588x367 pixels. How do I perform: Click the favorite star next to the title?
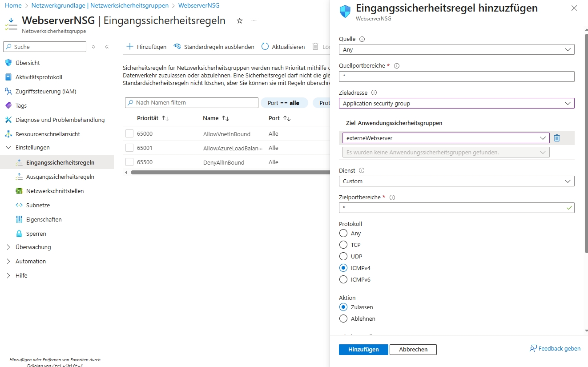[x=240, y=21]
